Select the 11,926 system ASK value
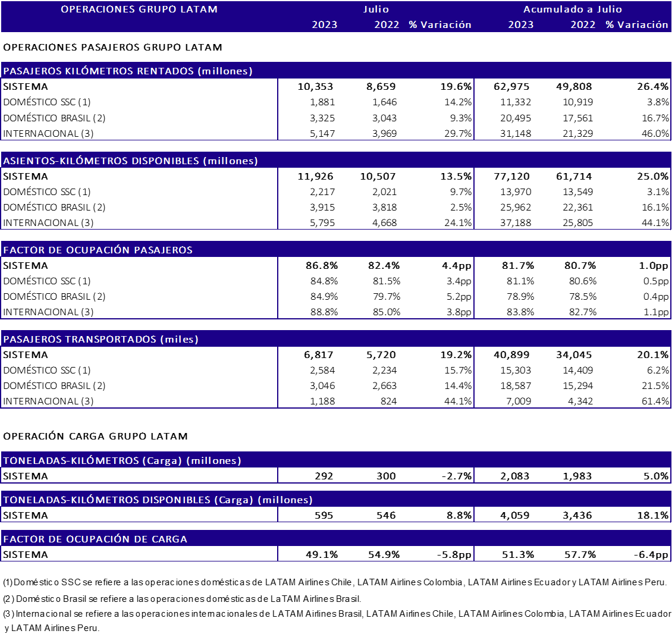Screen dimensions: 672x637 [315, 176]
